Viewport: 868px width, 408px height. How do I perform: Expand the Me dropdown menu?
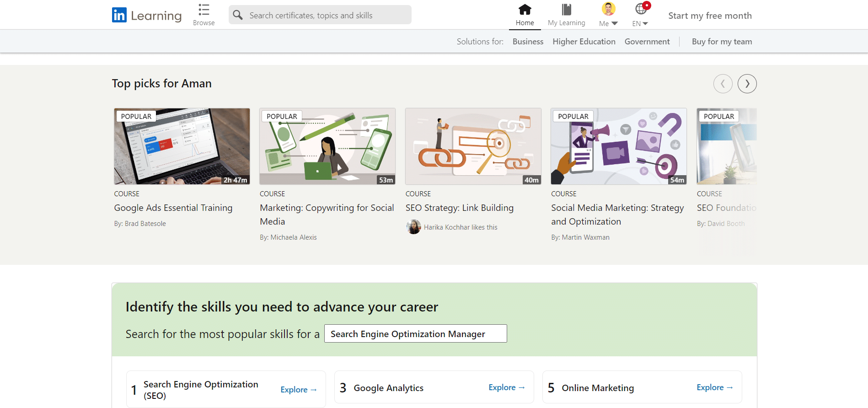point(608,23)
